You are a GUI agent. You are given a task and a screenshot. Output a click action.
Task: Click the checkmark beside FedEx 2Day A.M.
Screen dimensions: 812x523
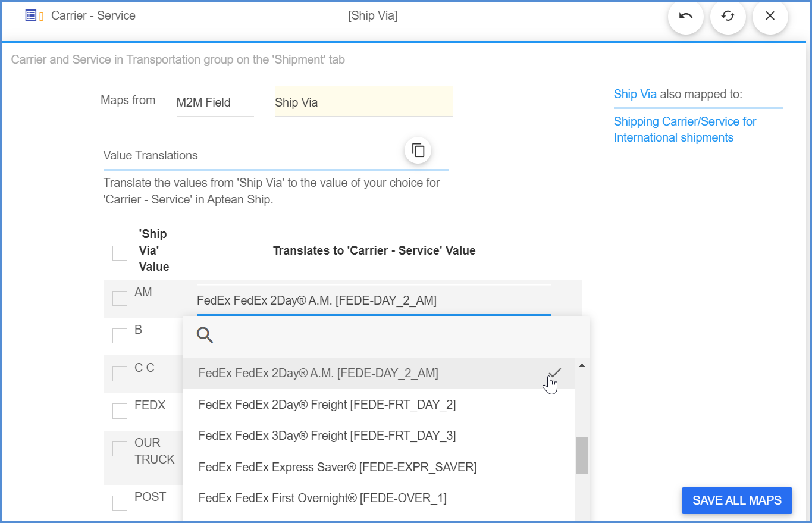(554, 372)
